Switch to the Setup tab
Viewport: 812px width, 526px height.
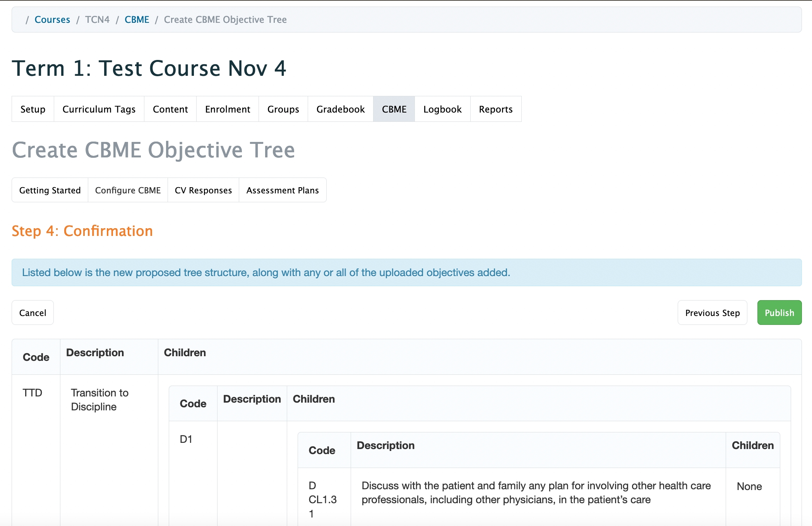[33, 109]
